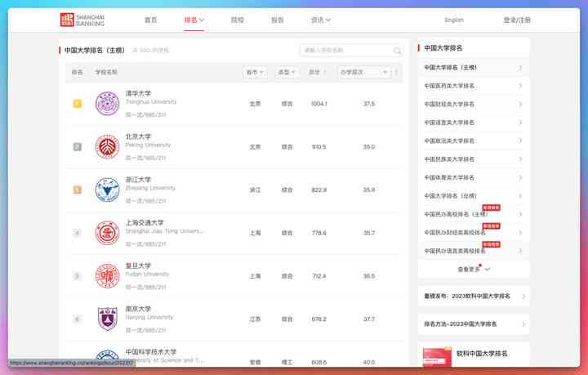Open the 院校 nav item
Image resolution: width=588 pixels, height=375 pixels.
(238, 20)
